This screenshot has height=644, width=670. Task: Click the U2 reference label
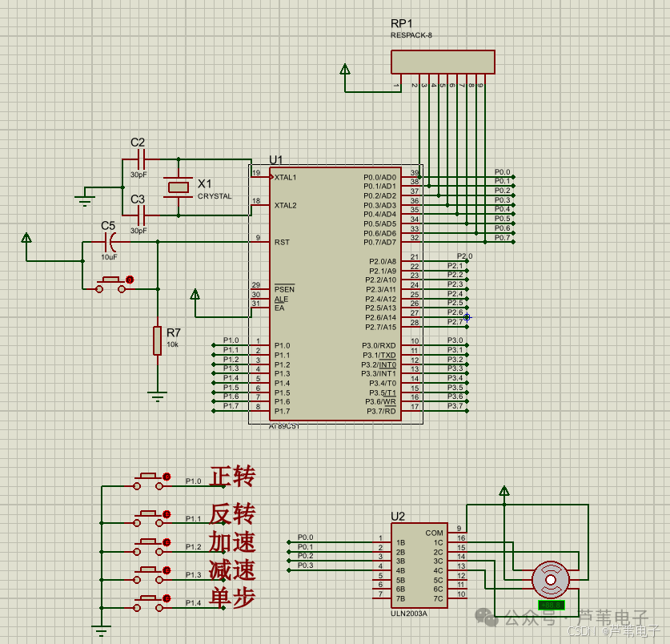click(x=398, y=517)
